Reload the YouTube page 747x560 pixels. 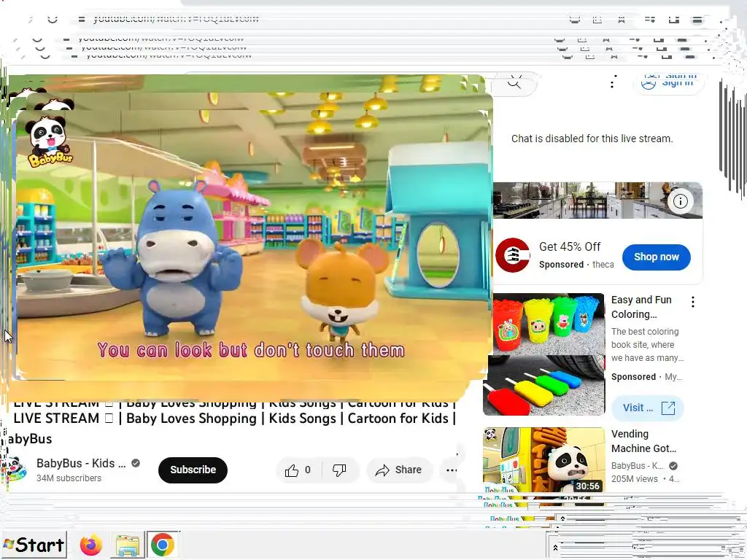coord(53,18)
